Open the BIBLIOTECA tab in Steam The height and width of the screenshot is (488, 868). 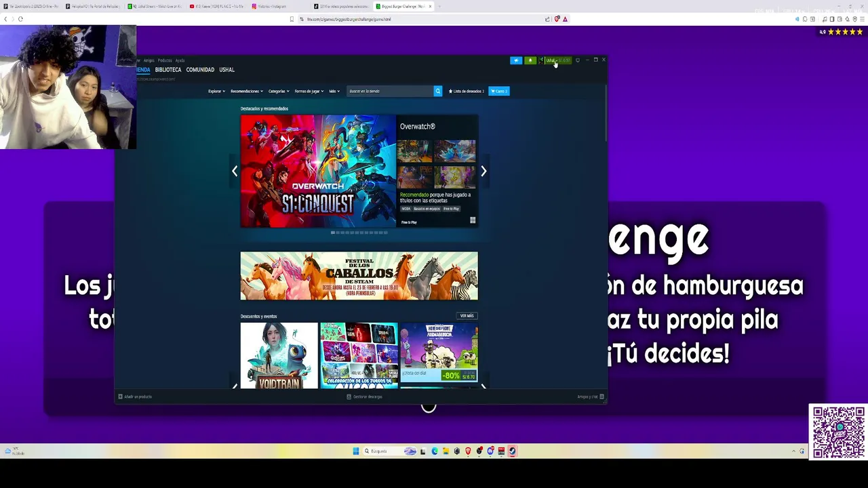168,70
